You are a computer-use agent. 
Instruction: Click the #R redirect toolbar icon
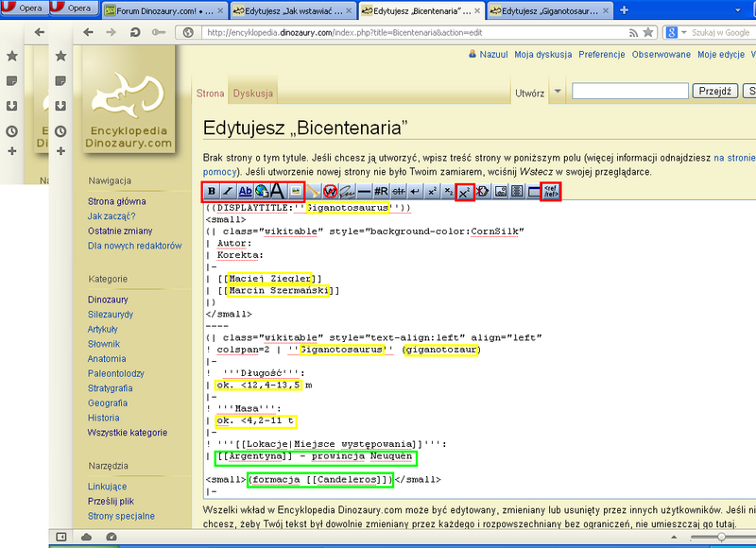(382, 192)
